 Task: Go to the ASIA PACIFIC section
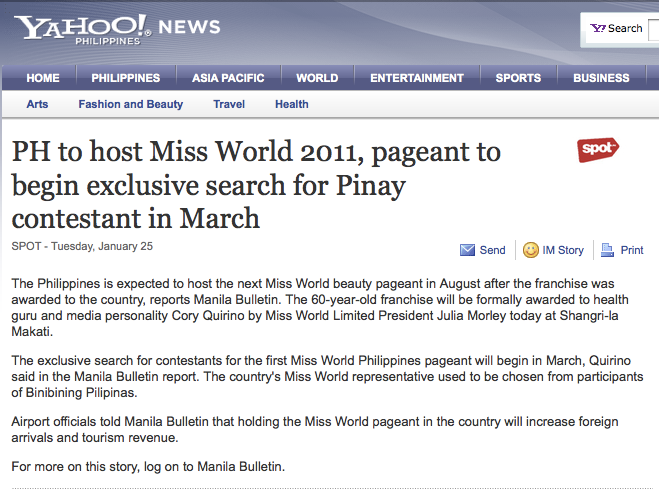(228, 78)
